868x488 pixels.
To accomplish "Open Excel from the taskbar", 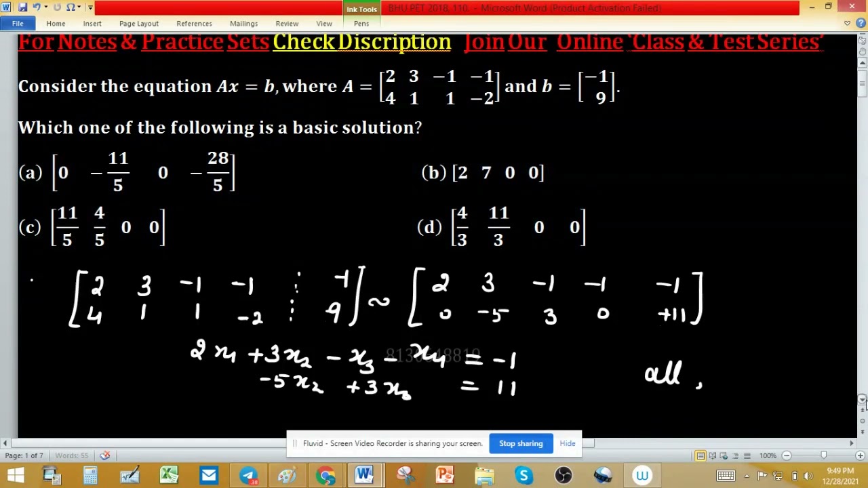I will coord(169,475).
